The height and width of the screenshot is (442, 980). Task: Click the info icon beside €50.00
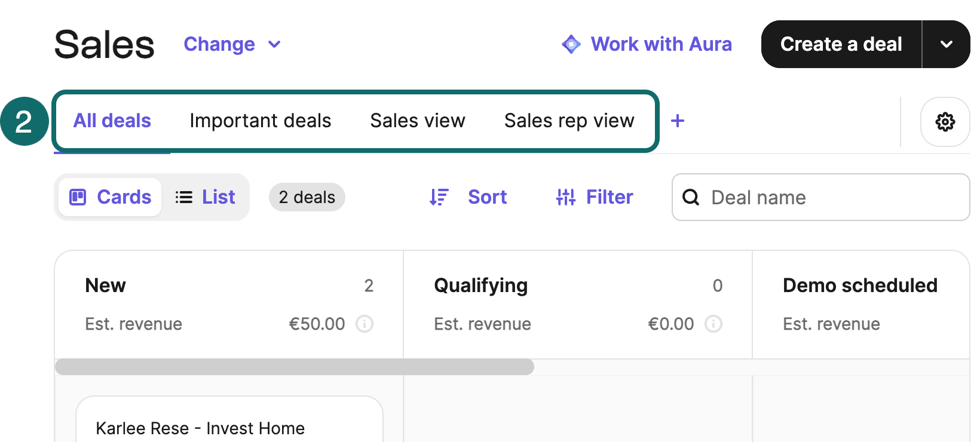click(x=365, y=324)
